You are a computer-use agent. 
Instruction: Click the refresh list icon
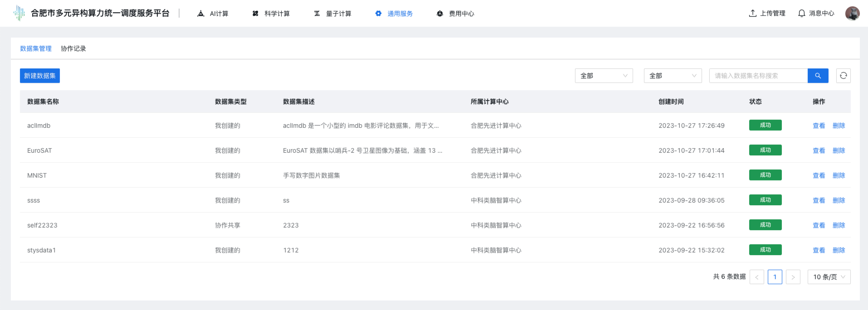[843, 76]
